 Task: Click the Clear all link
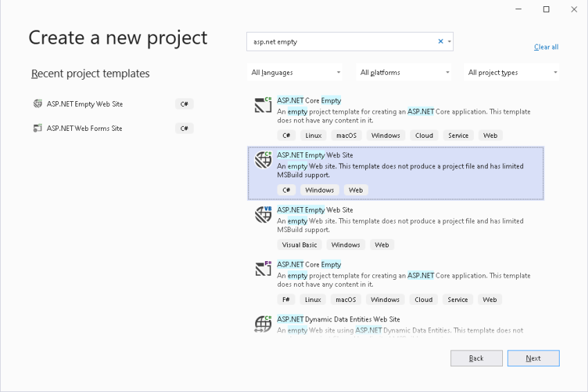(546, 47)
